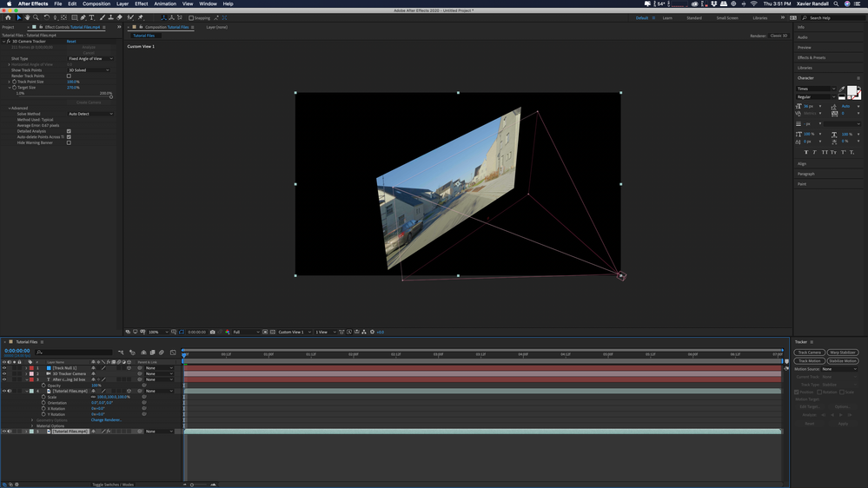Click the Change Renderer link

(107, 420)
